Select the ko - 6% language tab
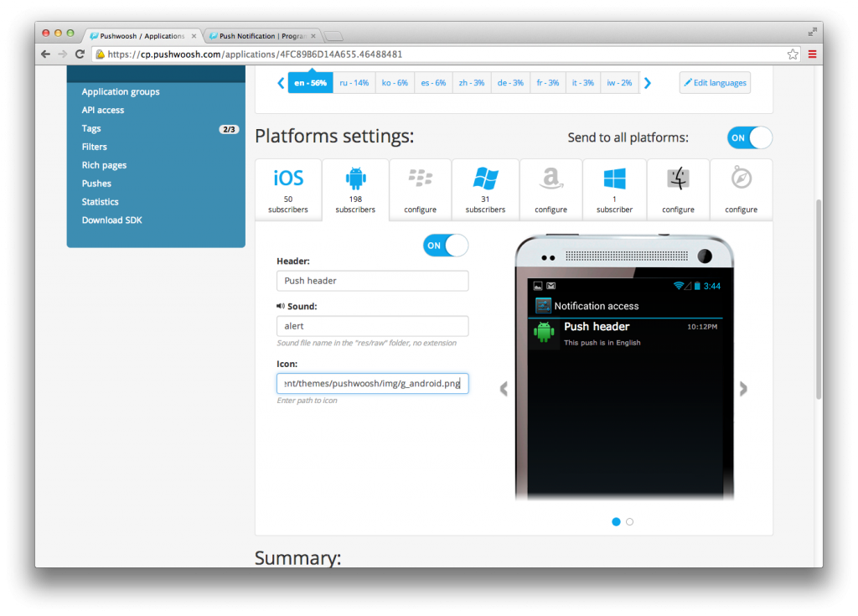 click(395, 83)
